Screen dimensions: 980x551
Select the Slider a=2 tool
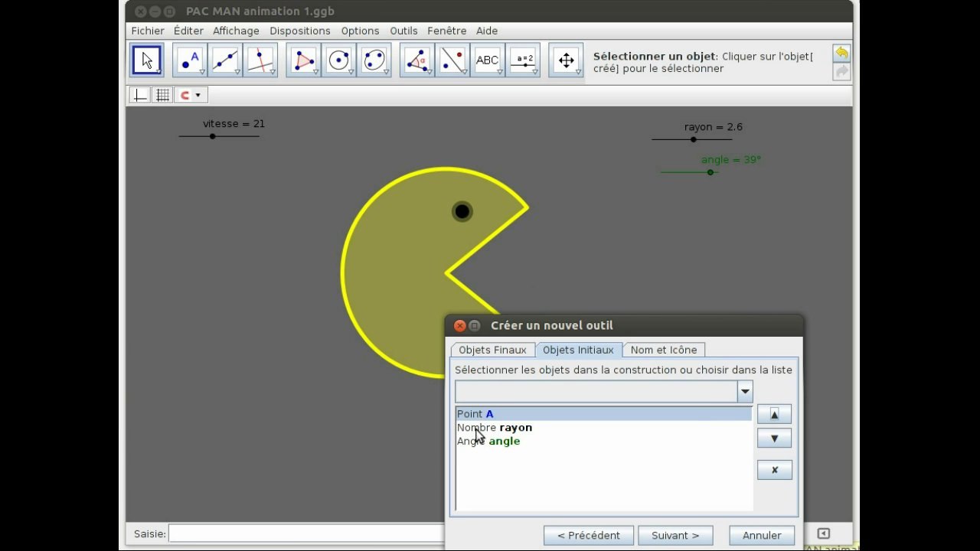point(523,60)
